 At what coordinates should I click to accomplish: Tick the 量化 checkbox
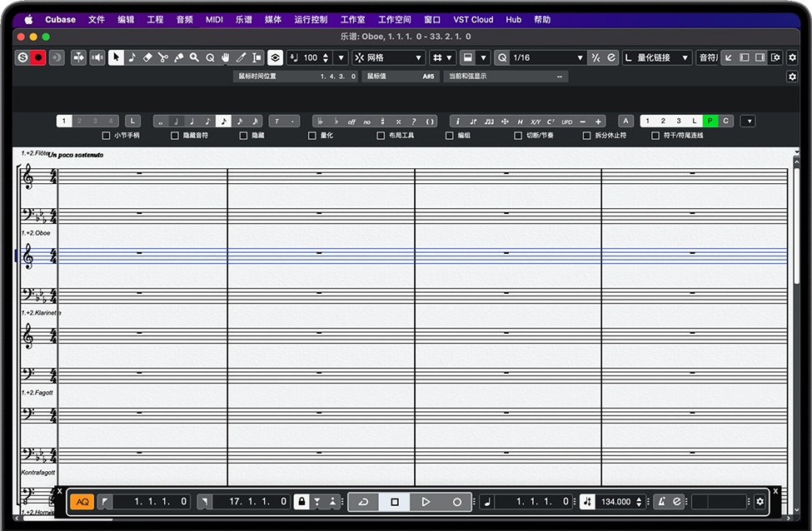tap(312, 135)
